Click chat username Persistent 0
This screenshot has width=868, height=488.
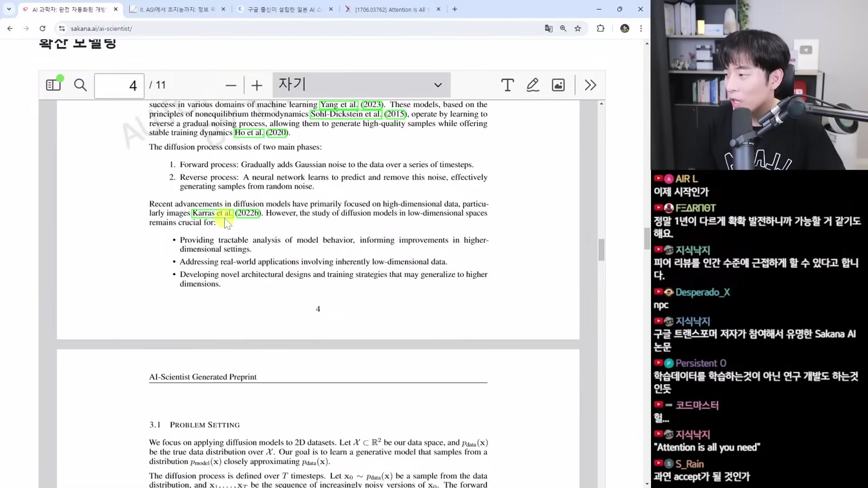click(701, 363)
